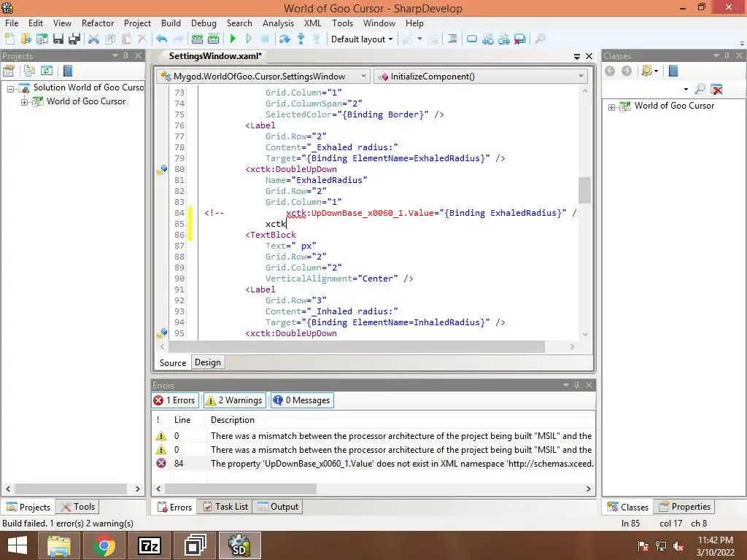Cut selection with the scissors icon
Image resolution: width=747 pixels, height=560 pixels.
94,39
